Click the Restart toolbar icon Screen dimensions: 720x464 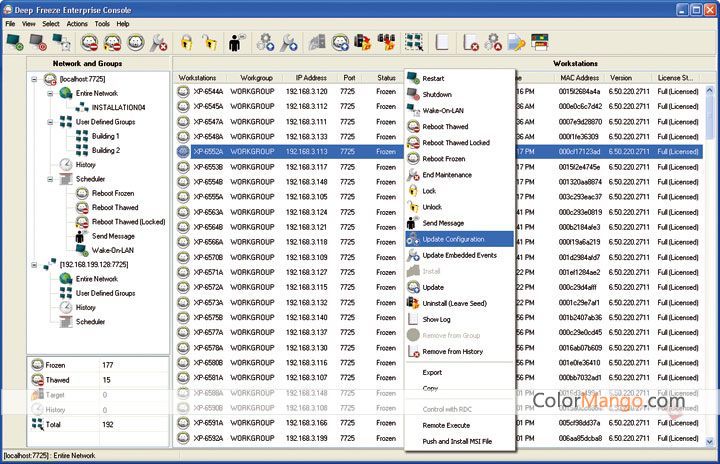click(15, 43)
